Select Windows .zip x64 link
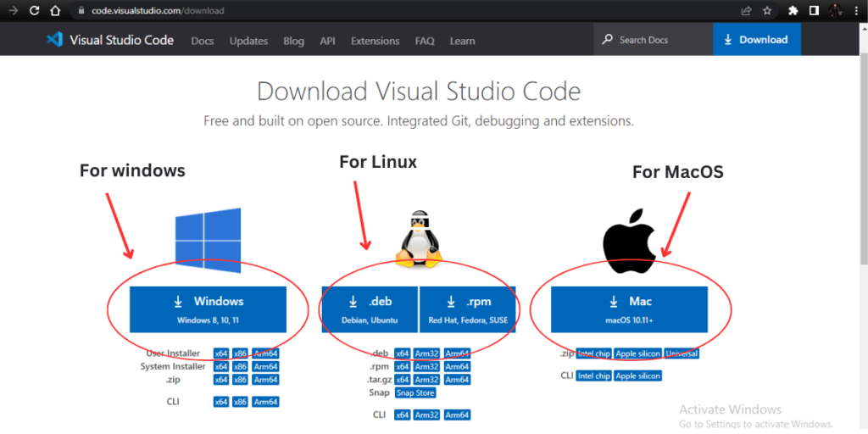Image resolution: width=868 pixels, height=434 pixels. tap(221, 380)
